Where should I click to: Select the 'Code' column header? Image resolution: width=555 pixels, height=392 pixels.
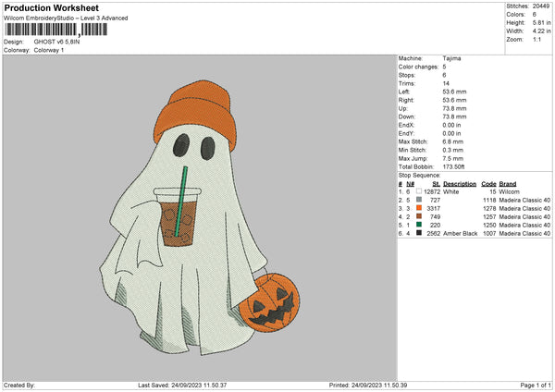488,184
